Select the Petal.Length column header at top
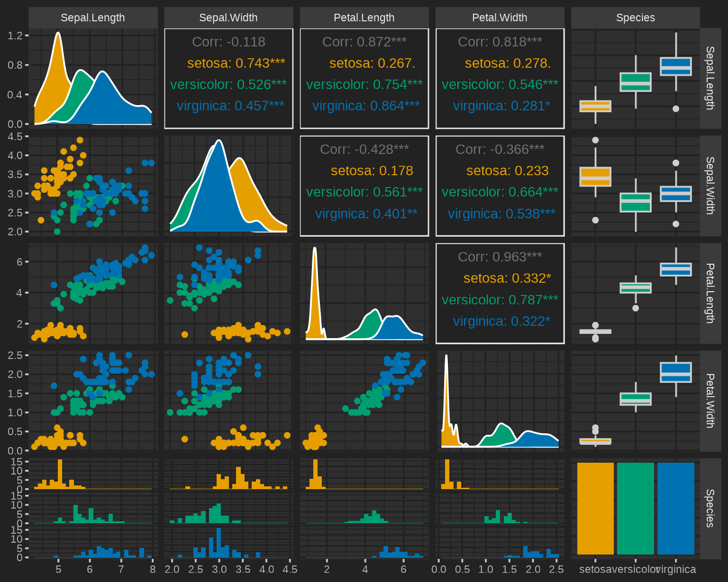Screen dimensions: 728x582 coord(364,18)
